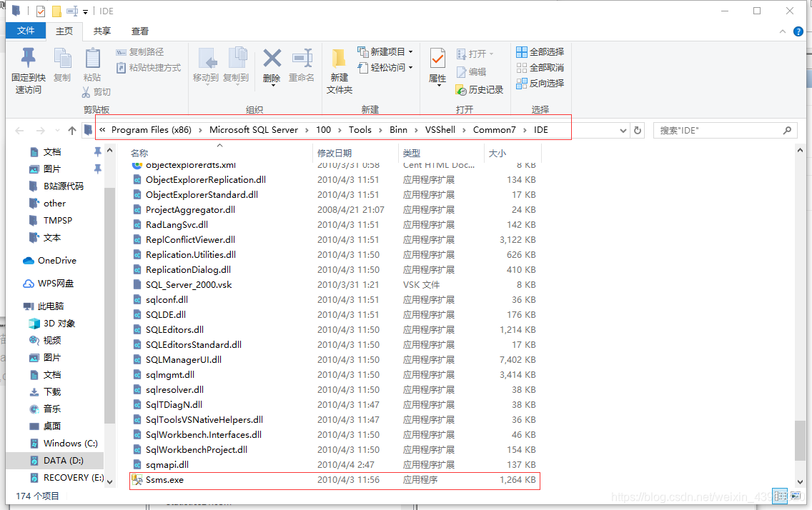This screenshot has width=812, height=510.
Task: Sort by the 大小 (Size) column header
Action: (x=497, y=153)
